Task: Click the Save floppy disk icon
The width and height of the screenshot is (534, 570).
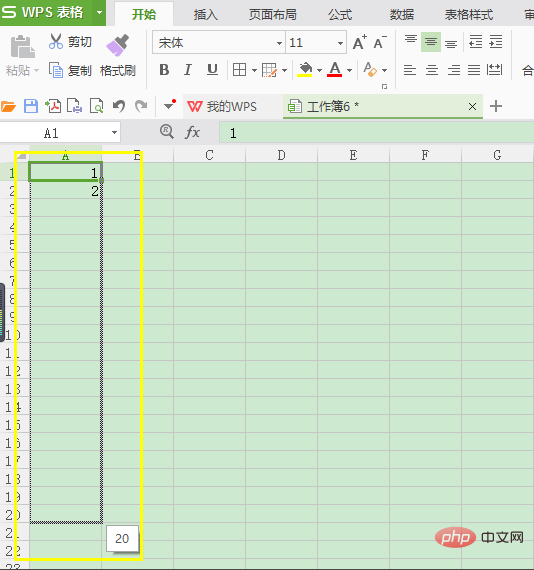Action: (31, 106)
